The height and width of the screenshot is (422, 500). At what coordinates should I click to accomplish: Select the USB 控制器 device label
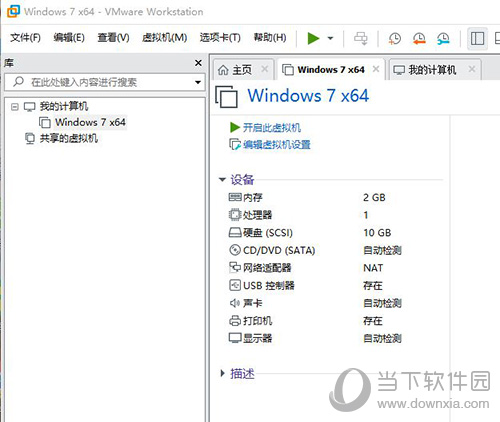pos(269,285)
